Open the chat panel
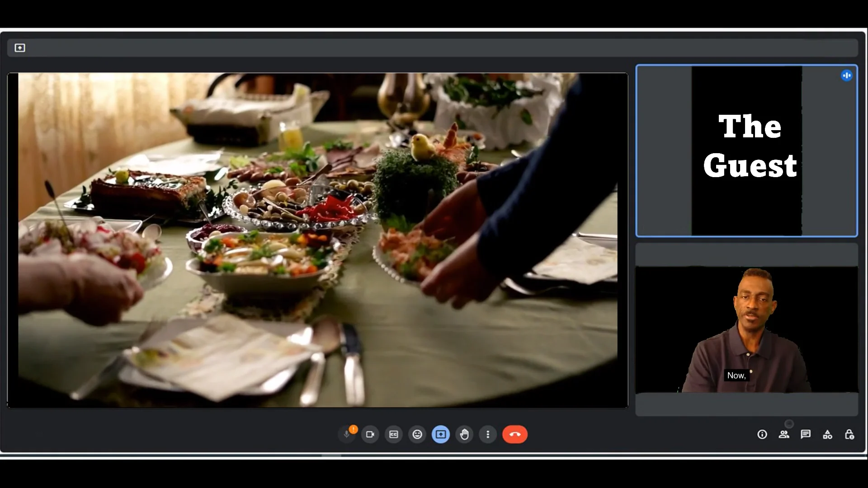 (806, 434)
